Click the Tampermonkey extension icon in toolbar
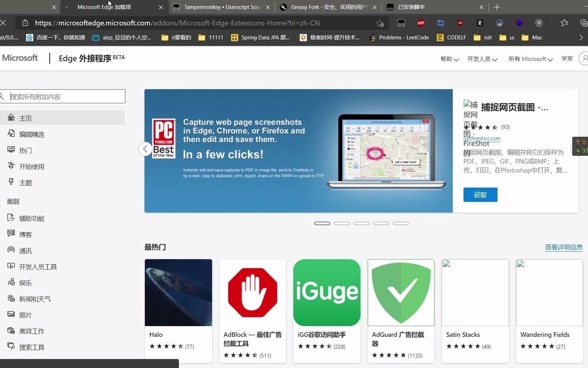The image size is (588, 368). coord(401,23)
